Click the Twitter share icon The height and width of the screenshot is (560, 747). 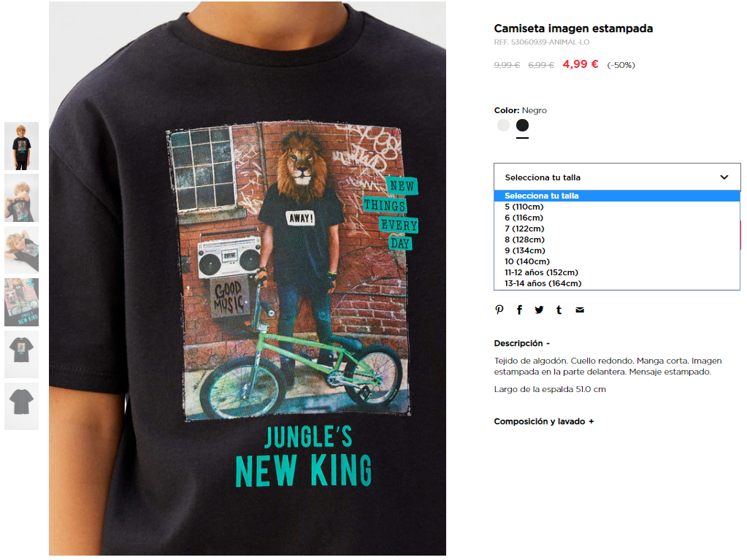point(539,310)
